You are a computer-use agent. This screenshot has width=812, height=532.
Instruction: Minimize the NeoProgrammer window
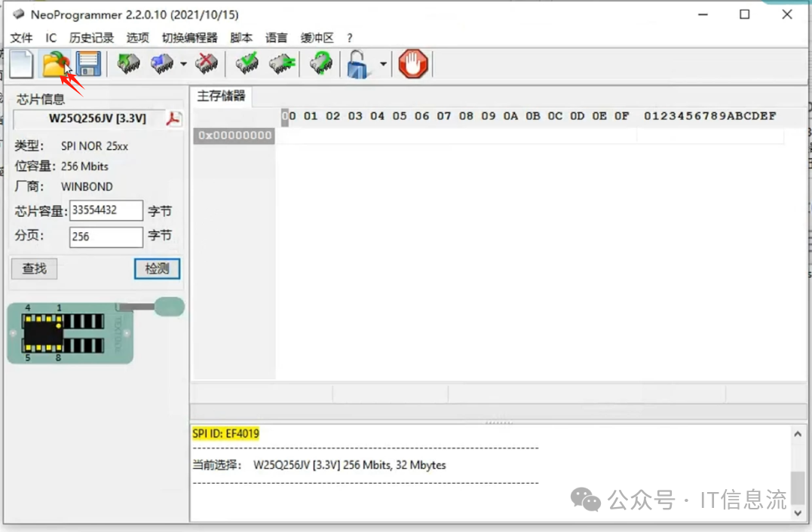[703, 14]
